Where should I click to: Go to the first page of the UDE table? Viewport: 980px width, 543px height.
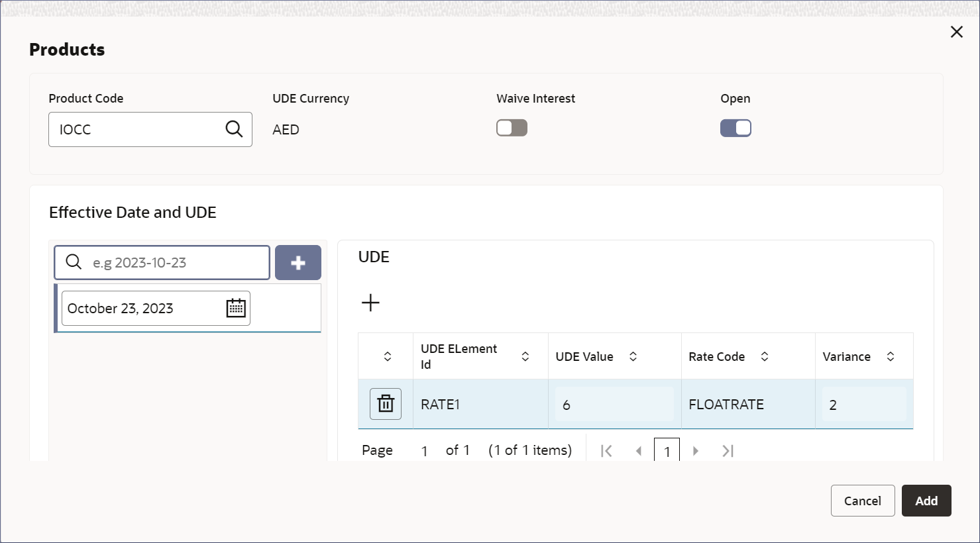click(606, 451)
